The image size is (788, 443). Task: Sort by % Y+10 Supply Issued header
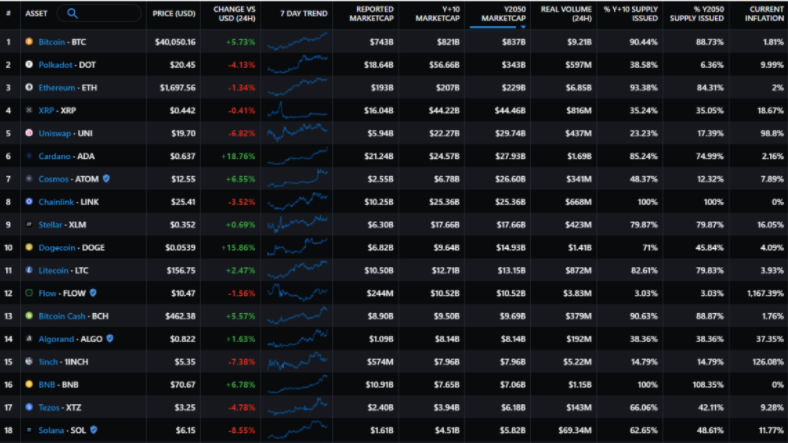click(631, 14)
